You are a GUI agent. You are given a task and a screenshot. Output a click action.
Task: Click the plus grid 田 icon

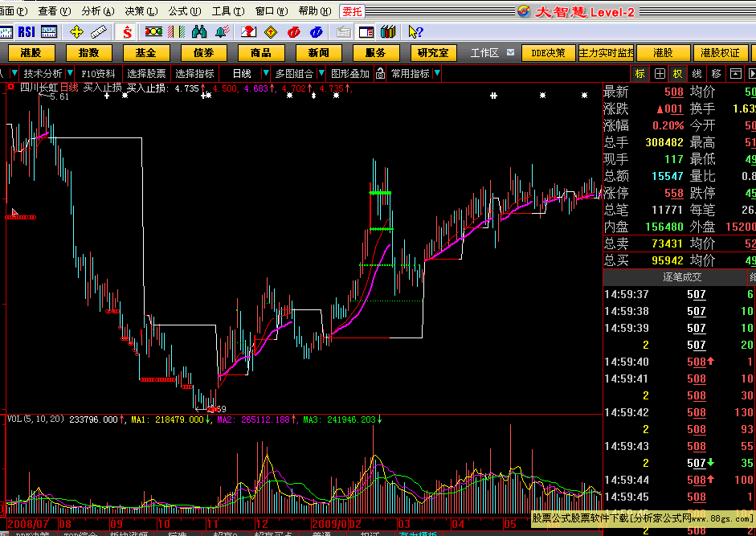[660, 74]
